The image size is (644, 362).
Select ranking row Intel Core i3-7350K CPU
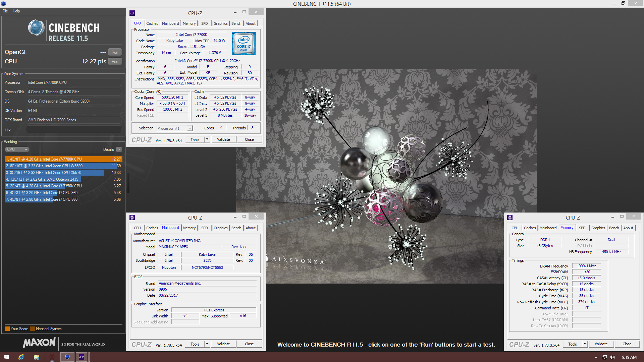click(63, 186)
